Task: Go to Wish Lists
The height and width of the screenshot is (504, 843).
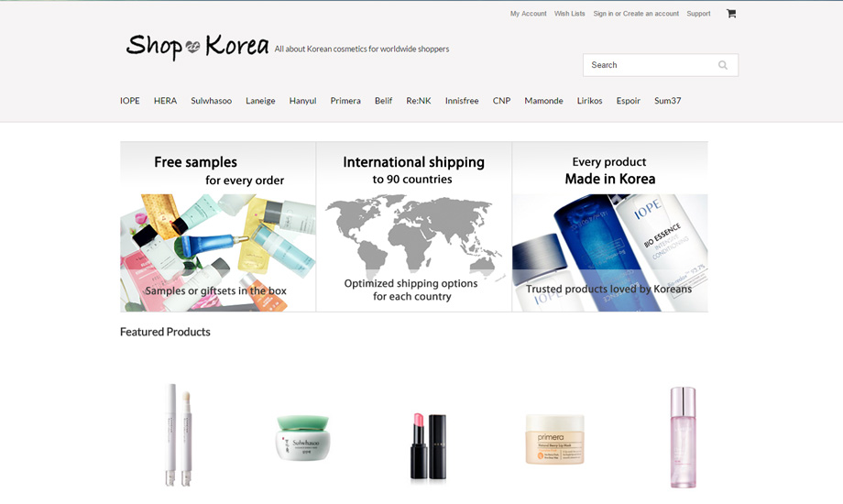Action: click(569, 14)
